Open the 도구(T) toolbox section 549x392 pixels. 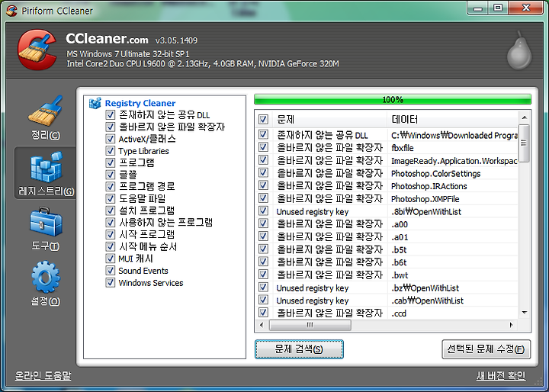[46, 229]
